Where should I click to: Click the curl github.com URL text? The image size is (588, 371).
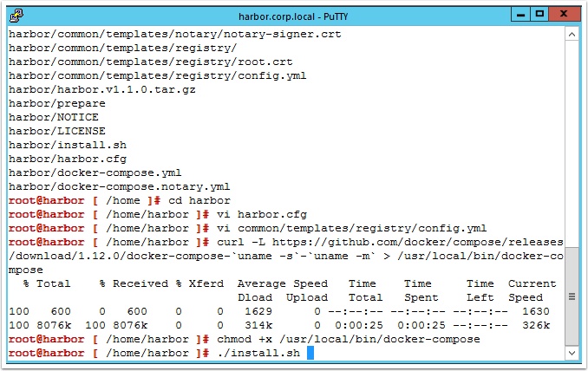coord(418,242)
